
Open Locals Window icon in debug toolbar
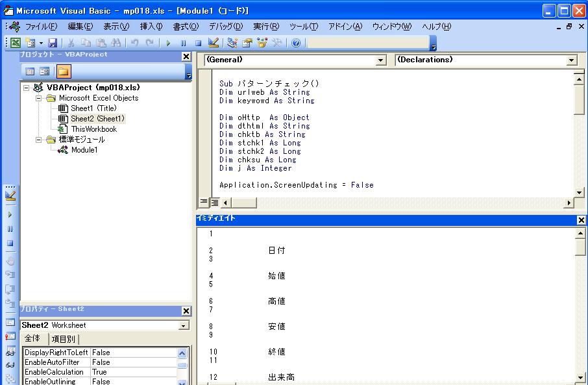point(10,322)
